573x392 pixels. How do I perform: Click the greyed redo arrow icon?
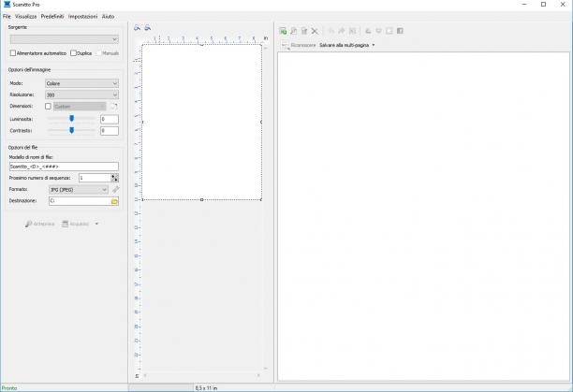(342, 31)
